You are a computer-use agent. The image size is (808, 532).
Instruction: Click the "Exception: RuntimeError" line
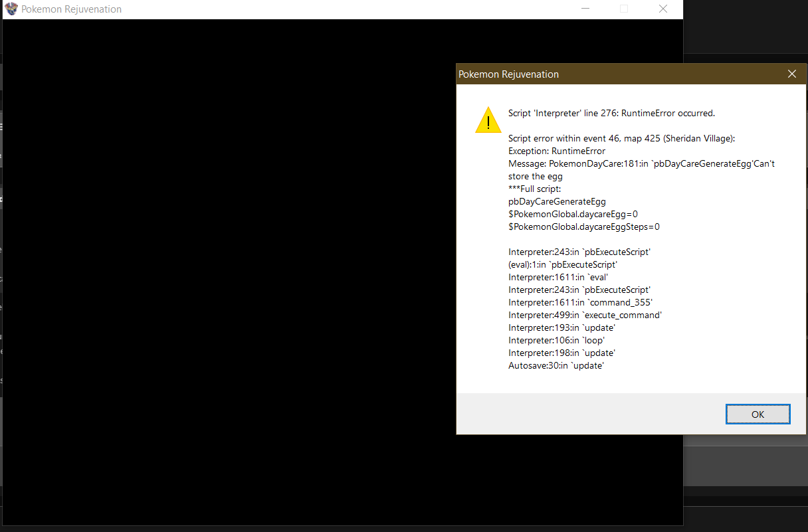pyautogui.click(x=557, y=151)
